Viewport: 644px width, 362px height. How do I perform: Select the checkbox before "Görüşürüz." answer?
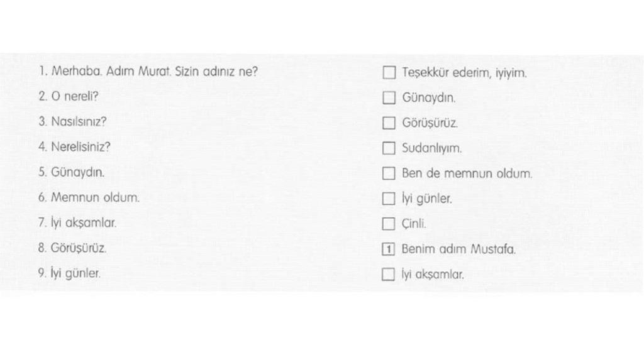click(389, 123)
